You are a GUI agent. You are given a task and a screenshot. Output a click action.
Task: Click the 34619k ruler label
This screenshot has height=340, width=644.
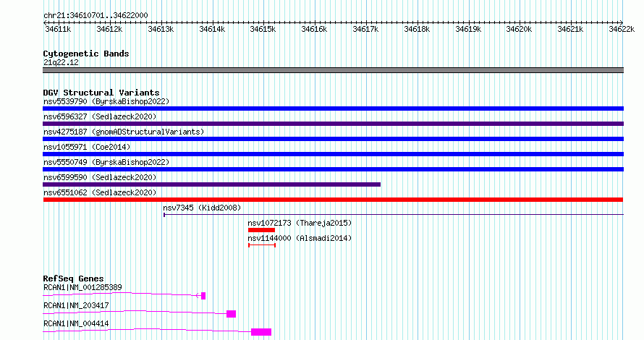(468, 29)
